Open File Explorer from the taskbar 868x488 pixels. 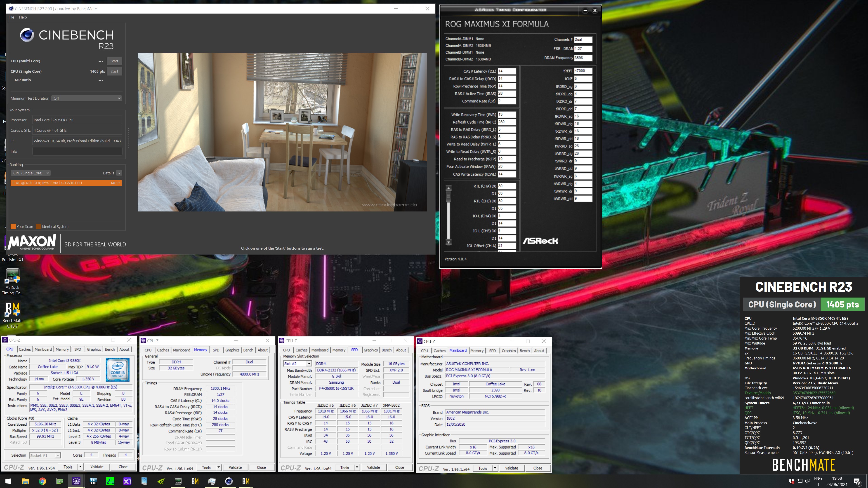[x=25, y=481]
